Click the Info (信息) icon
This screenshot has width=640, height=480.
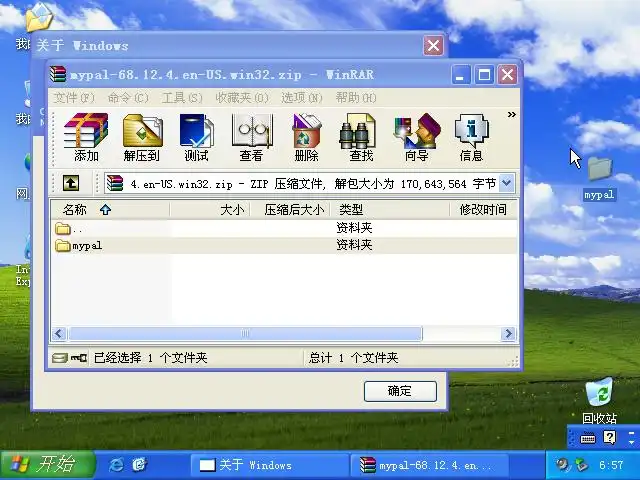[x=471, y=137]
